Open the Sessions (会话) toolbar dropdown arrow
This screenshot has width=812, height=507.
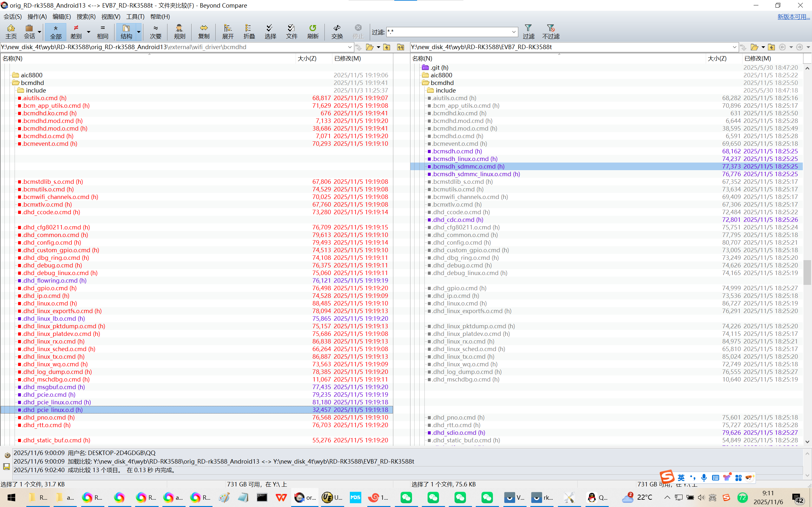[39, 32]
